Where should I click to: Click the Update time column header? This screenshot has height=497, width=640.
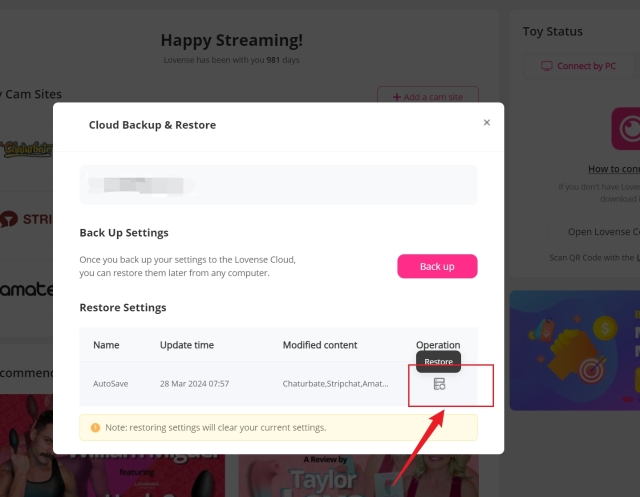187,345
